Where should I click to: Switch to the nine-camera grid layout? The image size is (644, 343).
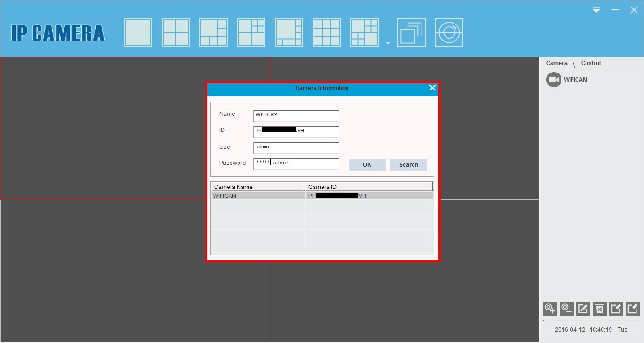[x=326, y=32]
